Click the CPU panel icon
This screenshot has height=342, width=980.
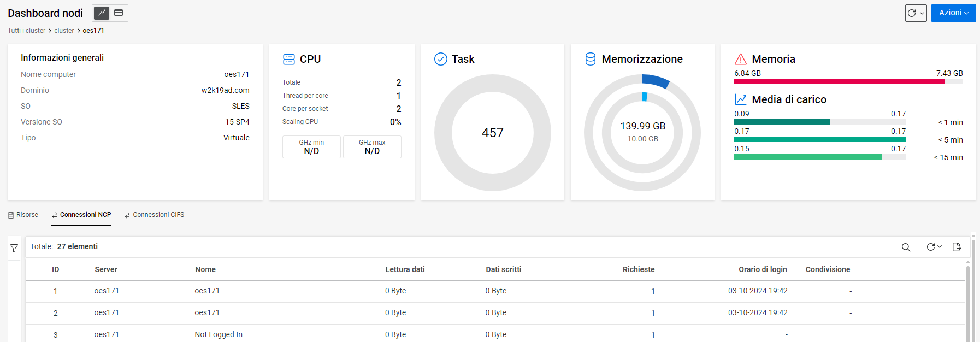coord(288,59)
